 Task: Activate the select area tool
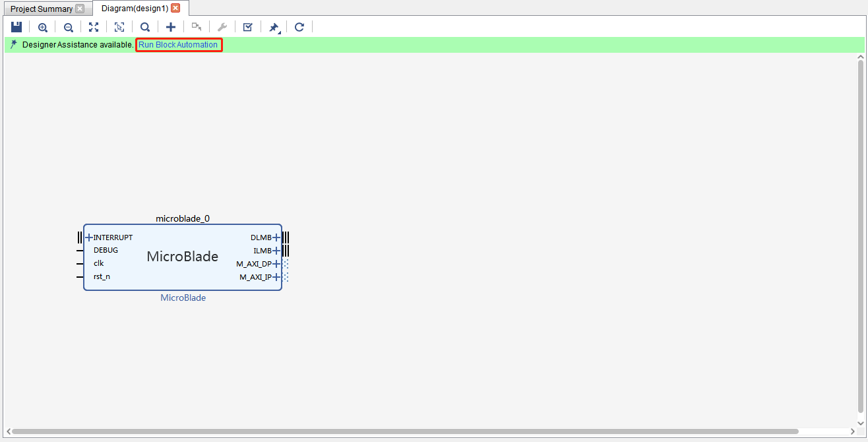point(119,27)
